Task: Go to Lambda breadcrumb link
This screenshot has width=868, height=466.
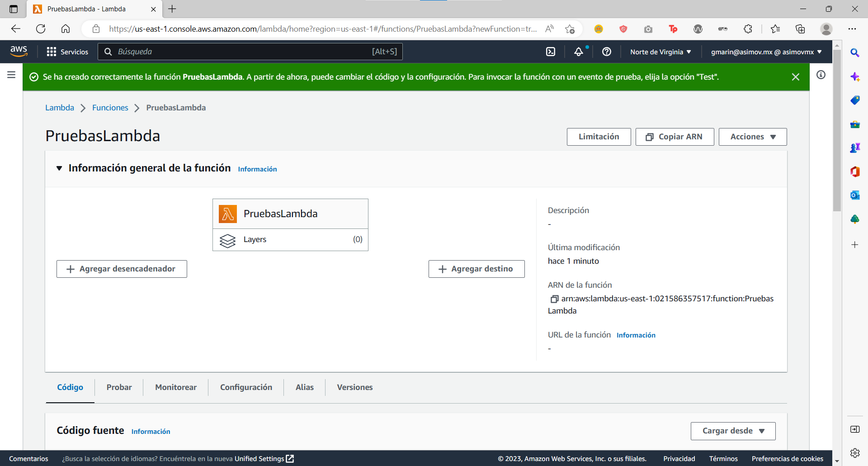Action: [x=60, y=108]
